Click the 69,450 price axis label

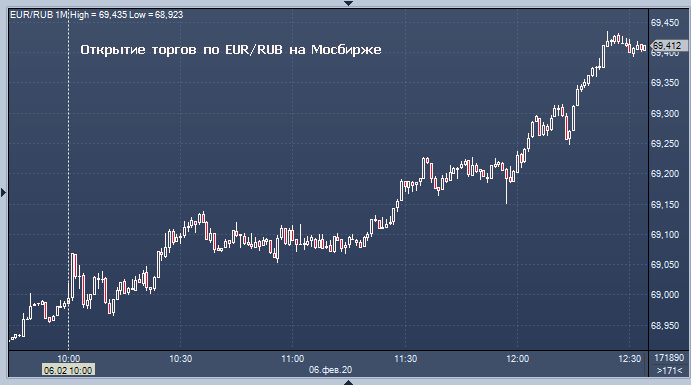[x=665, y=22]
